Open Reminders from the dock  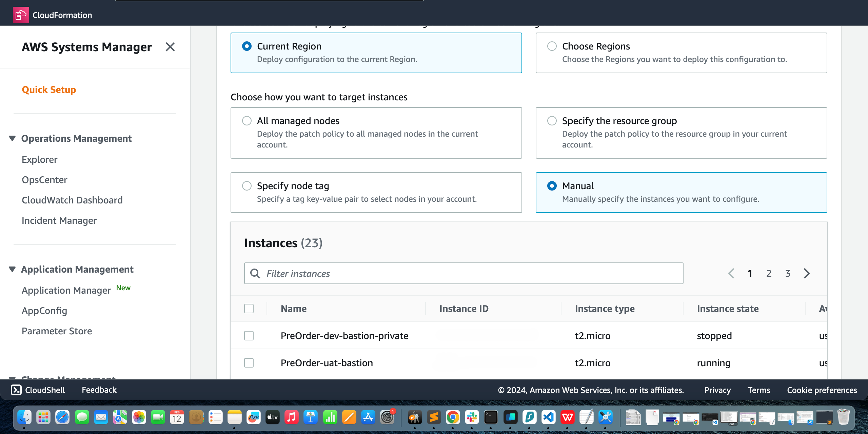pos(215,417)
